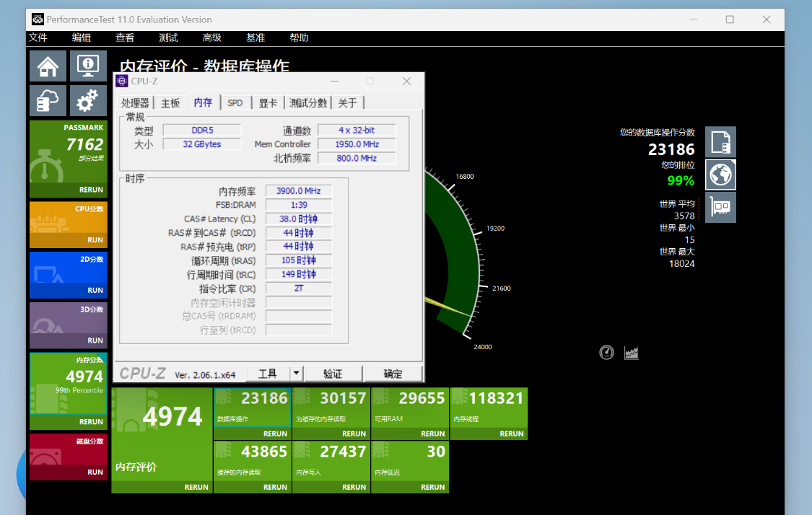The width and height of the screenshot is (812, 515).
Task: Click the 1950.0 MHz Mem Controller value
Action: 357,144
